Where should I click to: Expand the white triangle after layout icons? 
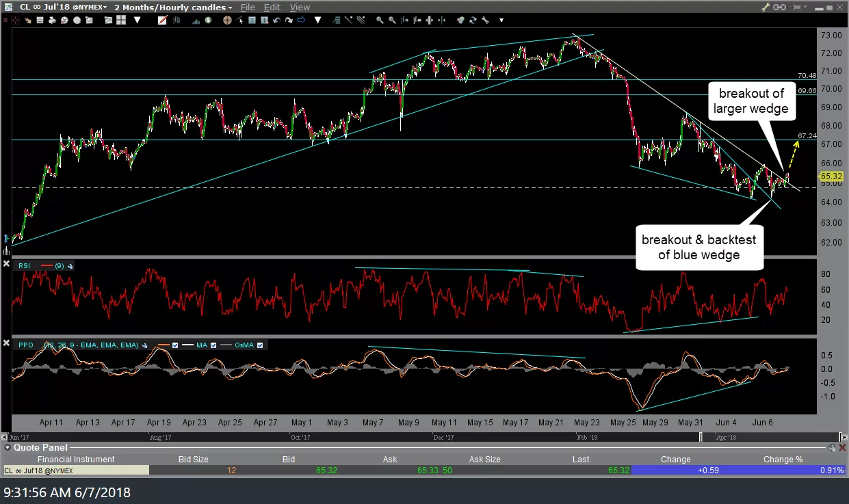tap(137, 21)
